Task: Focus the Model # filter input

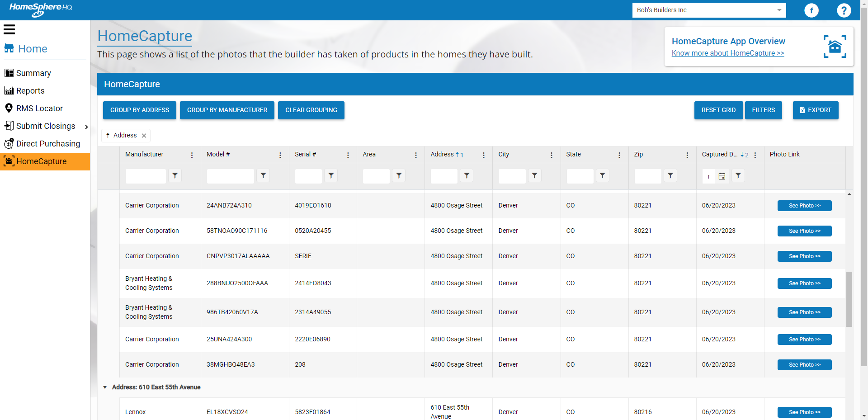Action: point(230,176)
